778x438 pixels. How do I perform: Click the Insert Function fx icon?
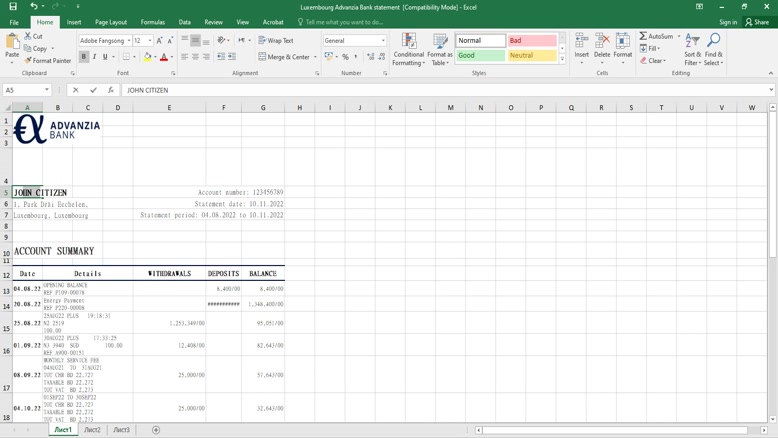click(x=111, y=90)
